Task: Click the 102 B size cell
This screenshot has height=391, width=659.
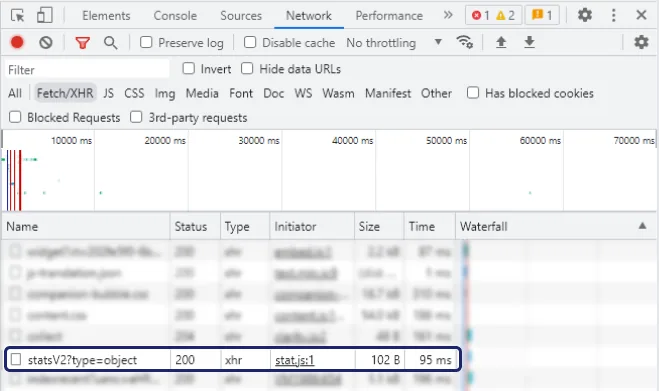Action: 385,360
